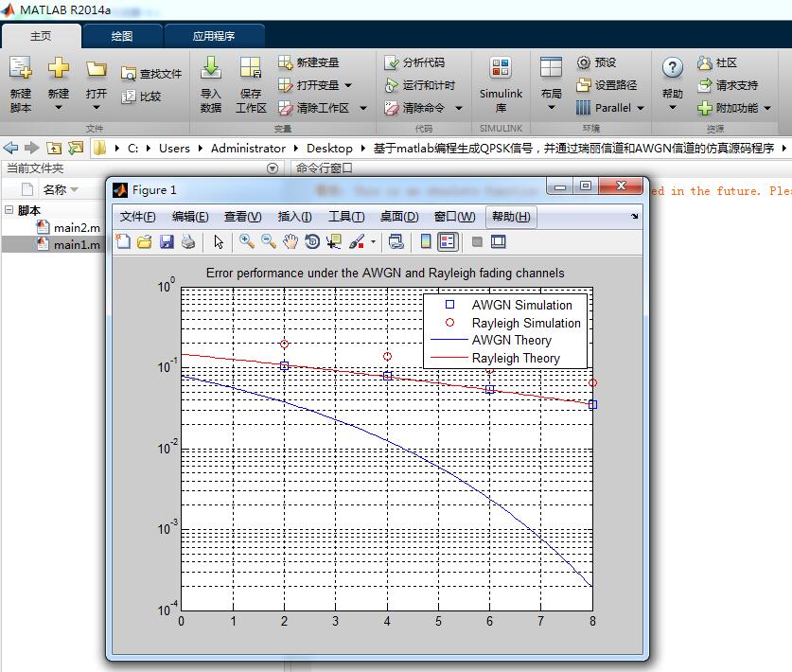The width and height of the screenshot is (792, 672).
Task: Open the 查看(V) menu in Figure 1
Action: [x=242, y=217]
